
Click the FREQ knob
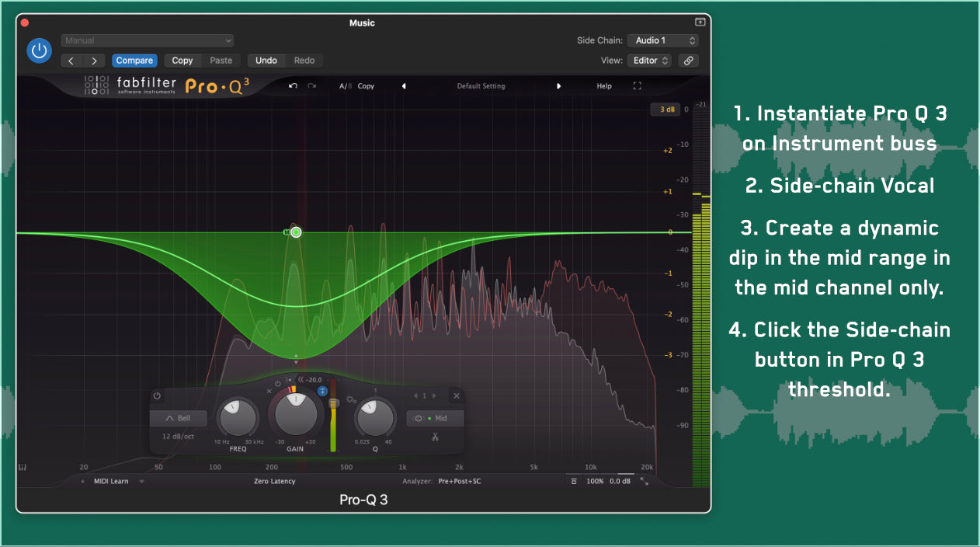click(x=238, y=417)
